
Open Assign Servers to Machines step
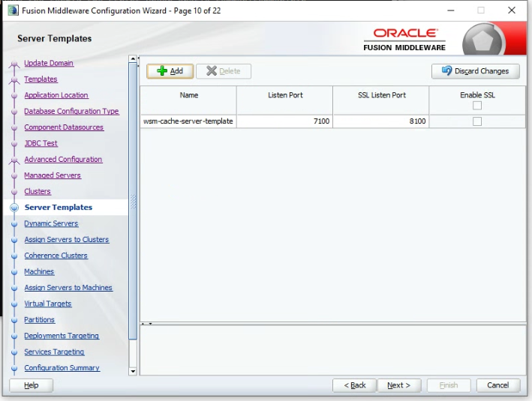coord(68,288)
